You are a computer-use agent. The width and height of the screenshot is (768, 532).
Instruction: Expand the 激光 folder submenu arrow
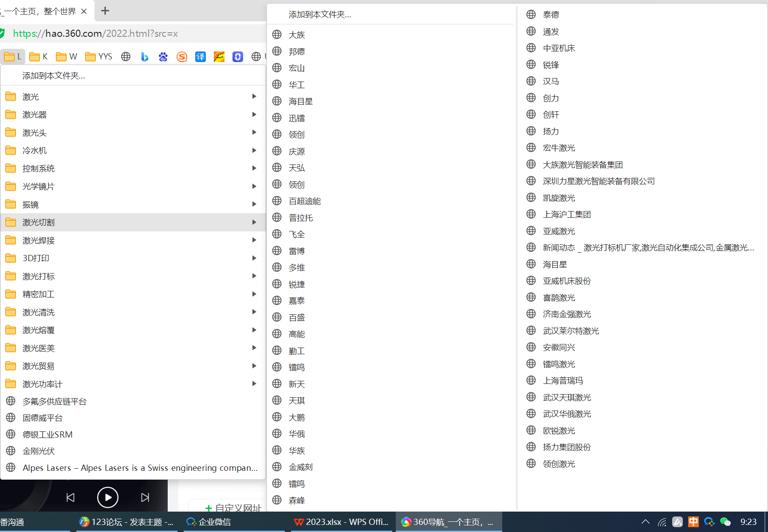click(254, 96)
